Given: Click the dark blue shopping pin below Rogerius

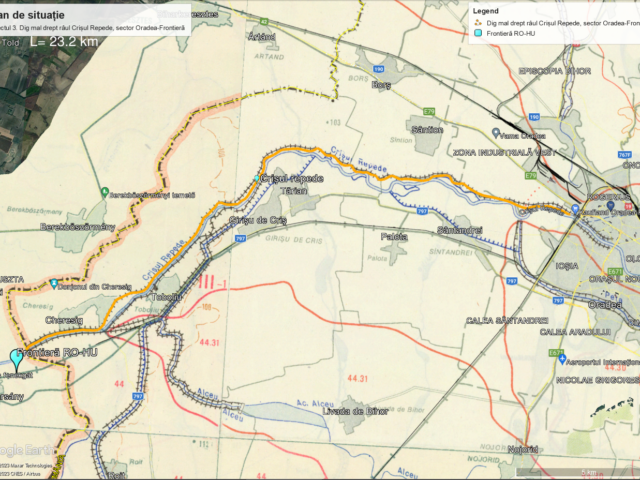Looking at the screenshot, I should [x=611, y=206].
